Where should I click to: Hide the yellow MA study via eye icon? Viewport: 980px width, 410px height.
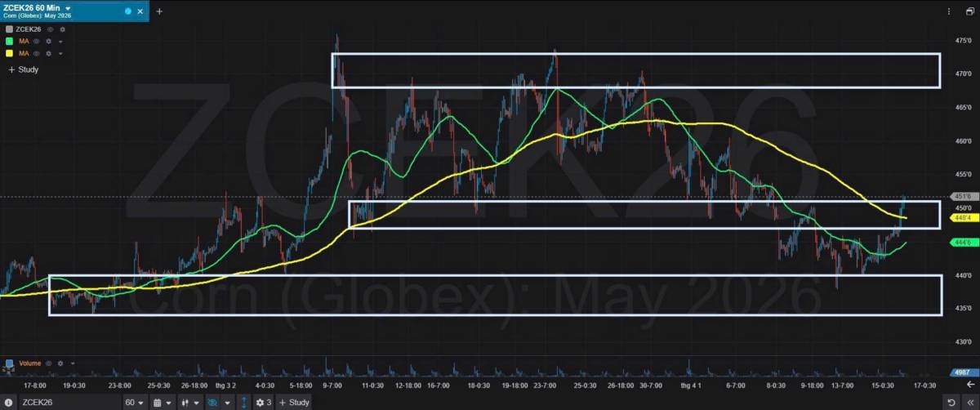(37, 53)
